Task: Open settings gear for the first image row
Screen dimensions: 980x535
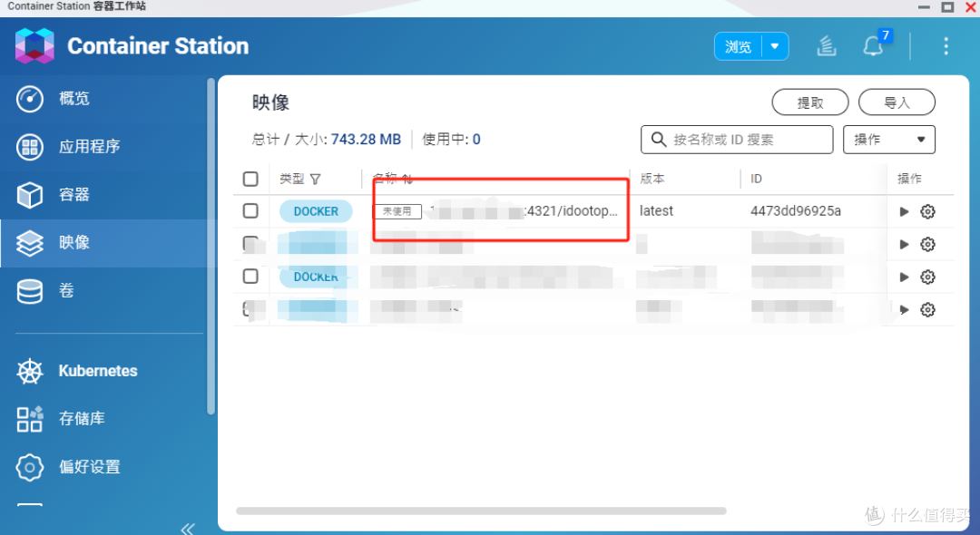Action: [x=927, y=211]
